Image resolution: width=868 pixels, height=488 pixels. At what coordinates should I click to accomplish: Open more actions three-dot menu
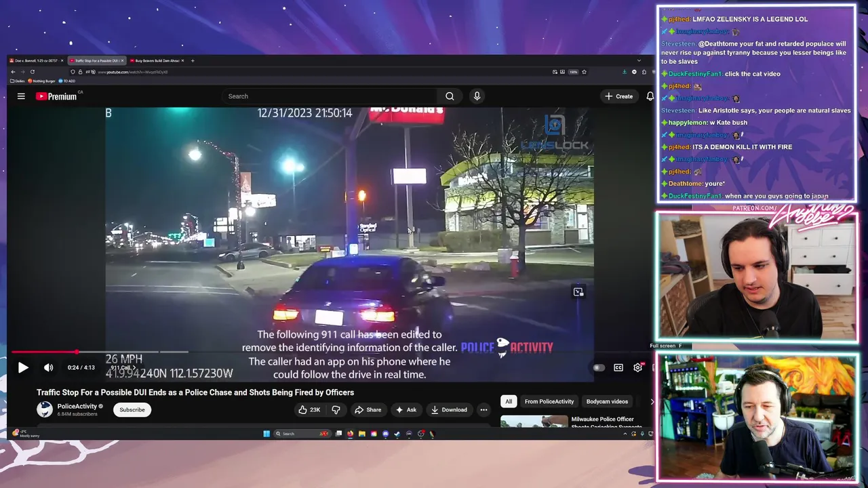pyautogui.click(x=484, y=409)
